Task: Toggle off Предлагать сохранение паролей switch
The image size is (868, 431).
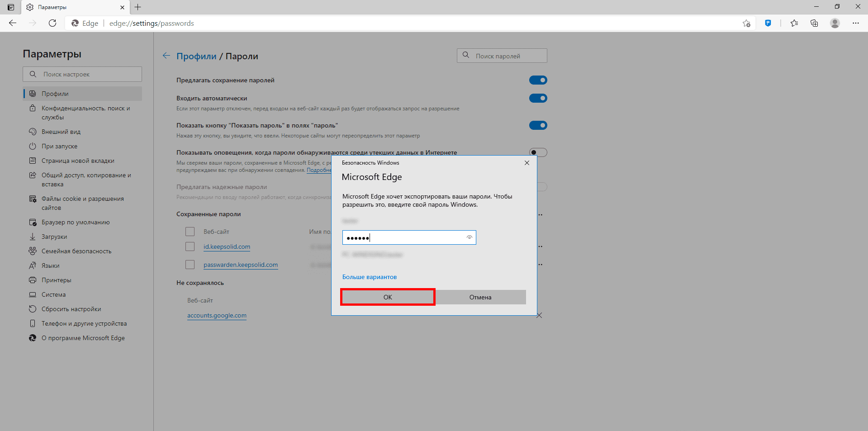Action: pos(538,80)
